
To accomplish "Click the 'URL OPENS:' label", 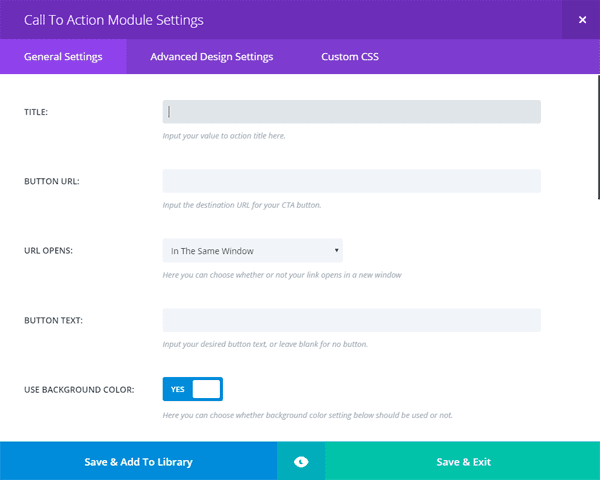I will tap(48, 251).
